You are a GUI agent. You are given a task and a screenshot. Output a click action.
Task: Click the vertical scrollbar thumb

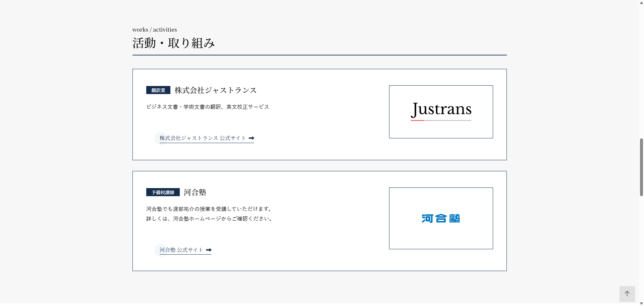641,167
